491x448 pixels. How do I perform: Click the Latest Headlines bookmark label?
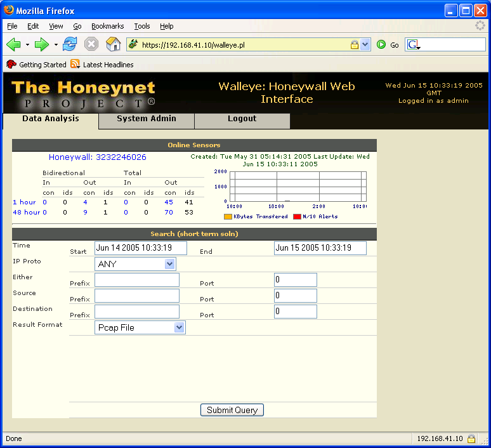pos(108,65)
